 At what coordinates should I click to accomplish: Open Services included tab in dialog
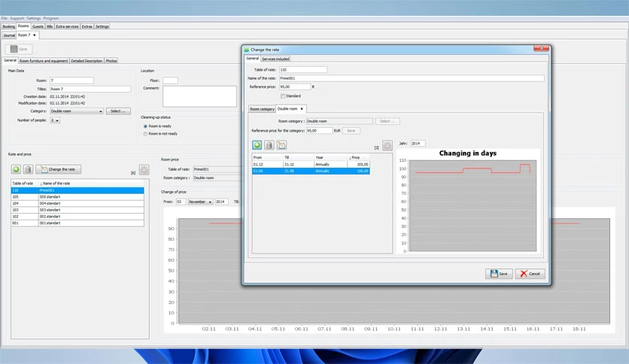pyautogui.click(x=275, y=59)
